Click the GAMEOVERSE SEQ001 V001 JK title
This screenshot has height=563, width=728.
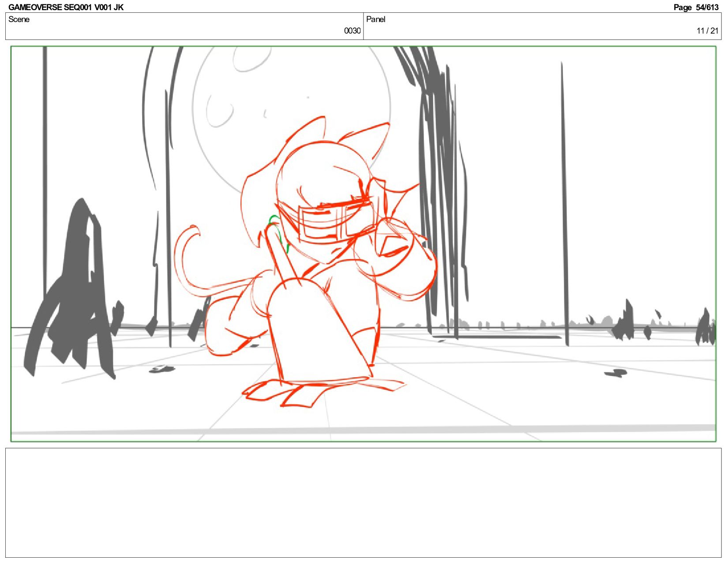tap(66, 7)
